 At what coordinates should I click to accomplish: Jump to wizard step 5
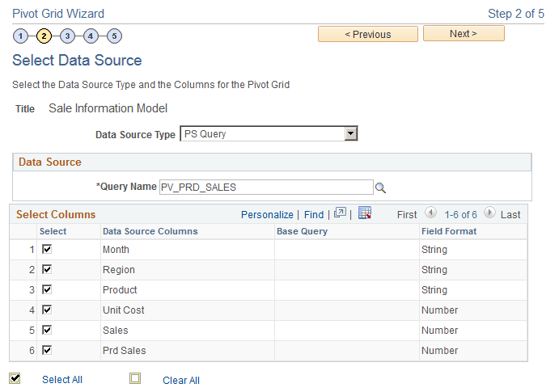coord(114,36)
